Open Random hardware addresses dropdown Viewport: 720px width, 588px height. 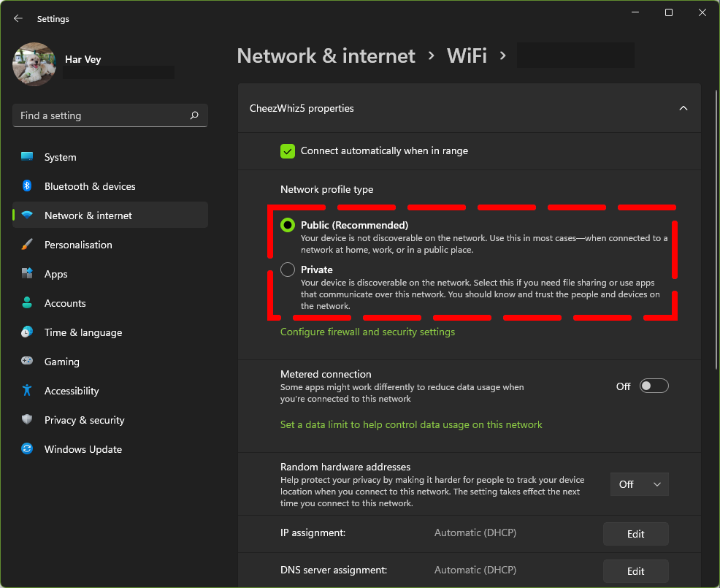[x=639, y=484]
